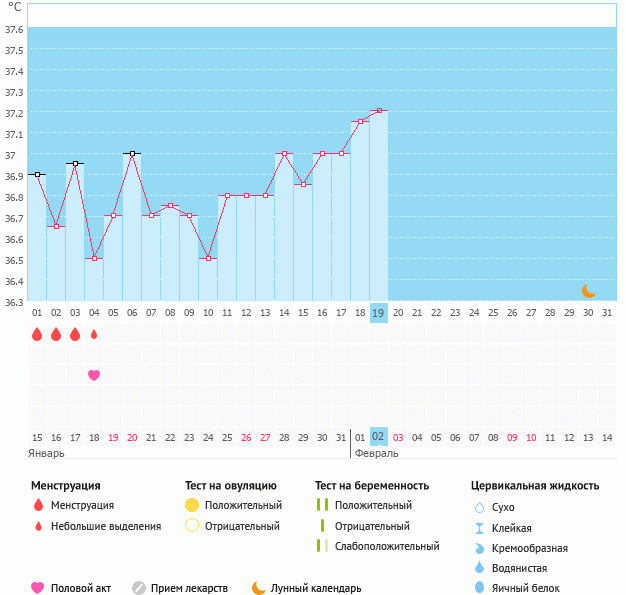Click the orange moon icon beside Лунный календарь

pyautogui.click(x=259, y=588)
